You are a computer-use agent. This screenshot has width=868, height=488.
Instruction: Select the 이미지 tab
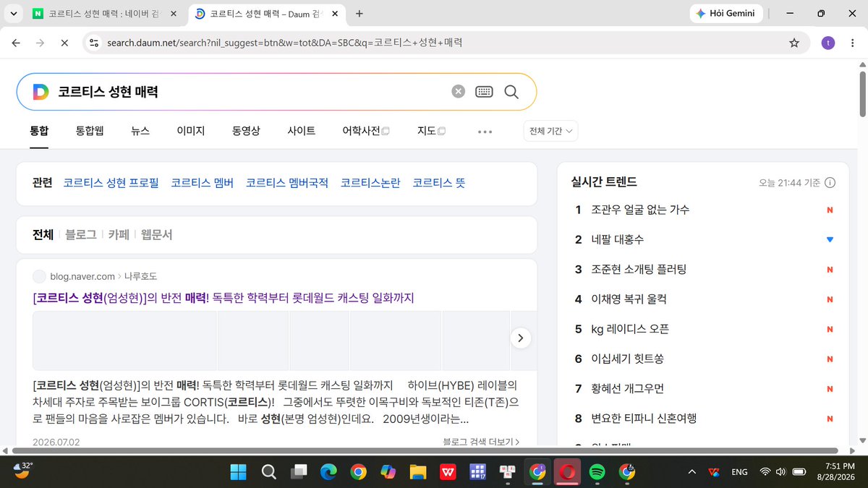point(191,131)
